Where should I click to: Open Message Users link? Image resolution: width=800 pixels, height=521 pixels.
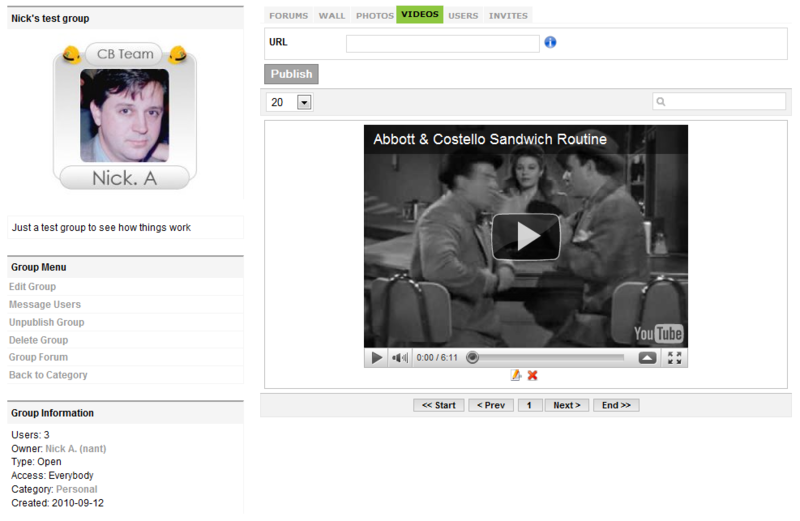tap(45, 305)
